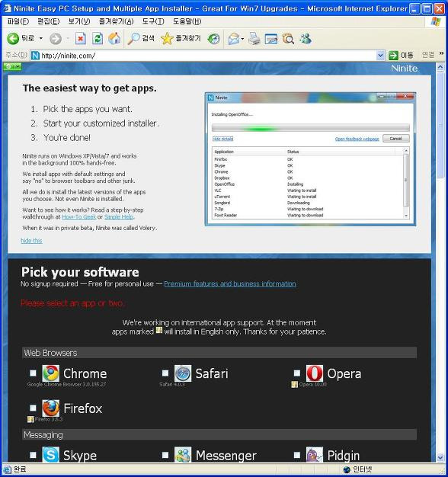
Task: Click the URL address input field
Action: click(208, 56)
